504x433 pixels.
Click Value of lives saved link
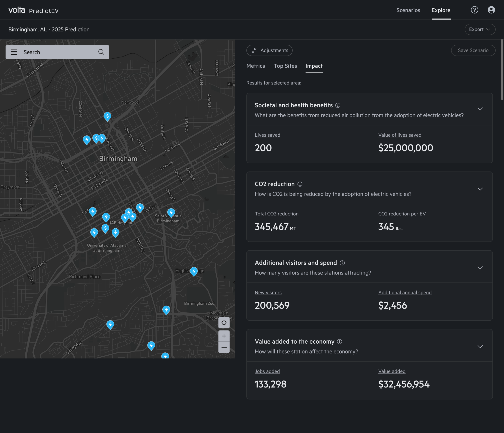pos(400,135)
